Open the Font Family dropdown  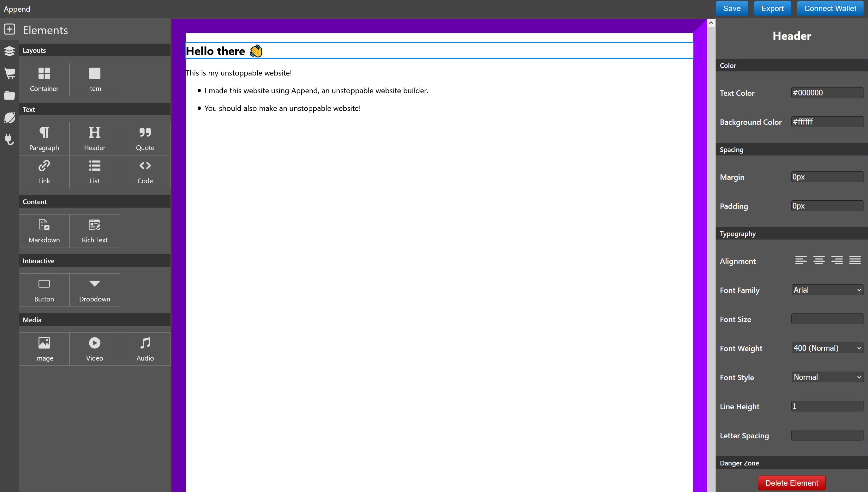click(828, 290)
